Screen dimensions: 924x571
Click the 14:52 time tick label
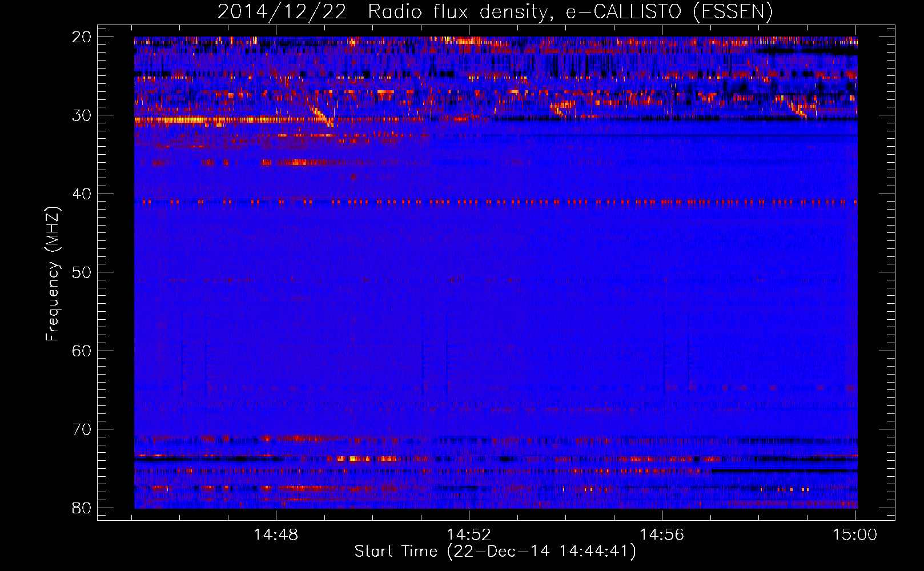coord(469,535)
